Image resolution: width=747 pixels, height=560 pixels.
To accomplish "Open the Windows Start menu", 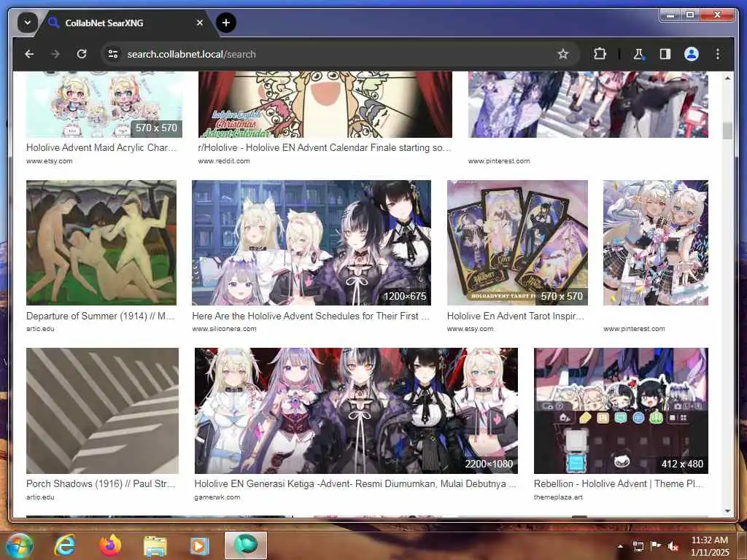I will (20, 545).
